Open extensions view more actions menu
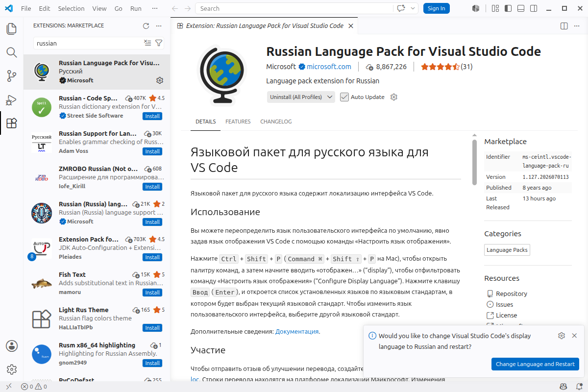Screen dimensions: 588x392 (x=158, y=26)
